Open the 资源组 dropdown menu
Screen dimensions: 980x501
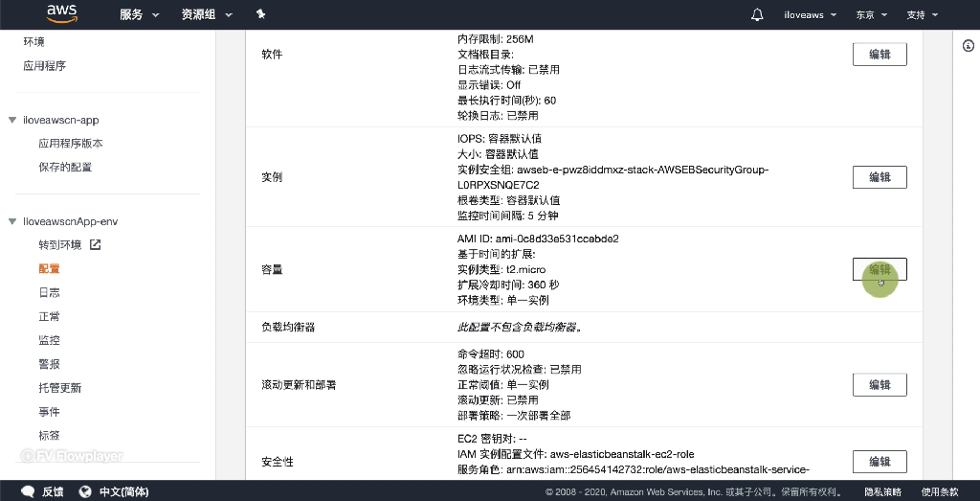tap(207, 14)
